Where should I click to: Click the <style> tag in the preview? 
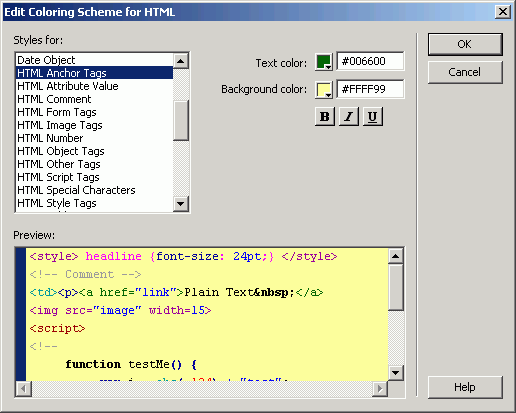(54, 256)
